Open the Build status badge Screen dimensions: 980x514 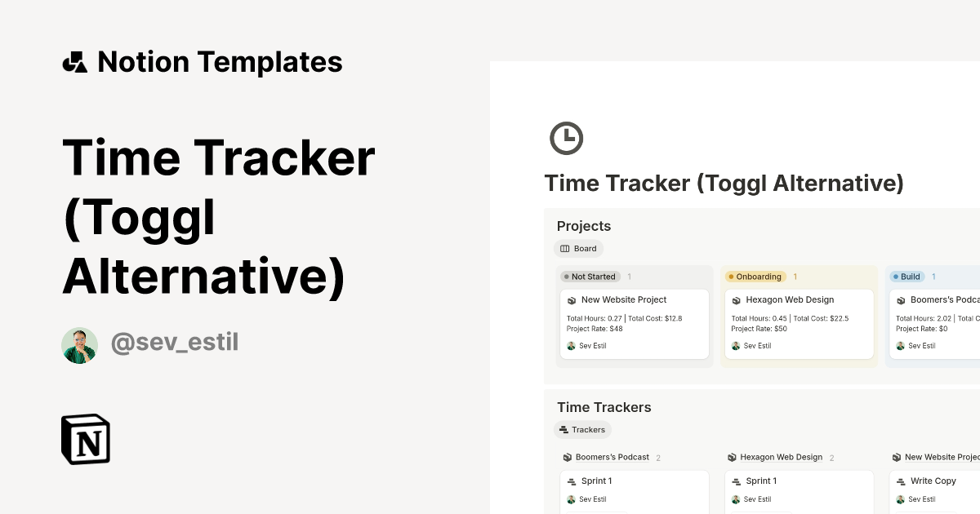point(909,277)
